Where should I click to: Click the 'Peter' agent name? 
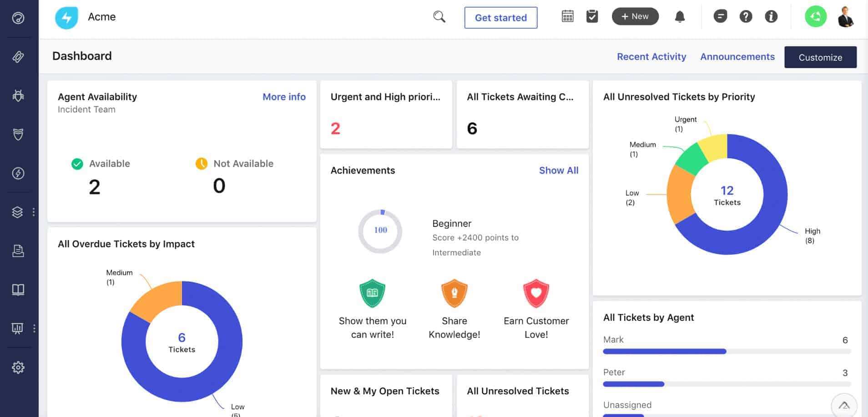614,372
